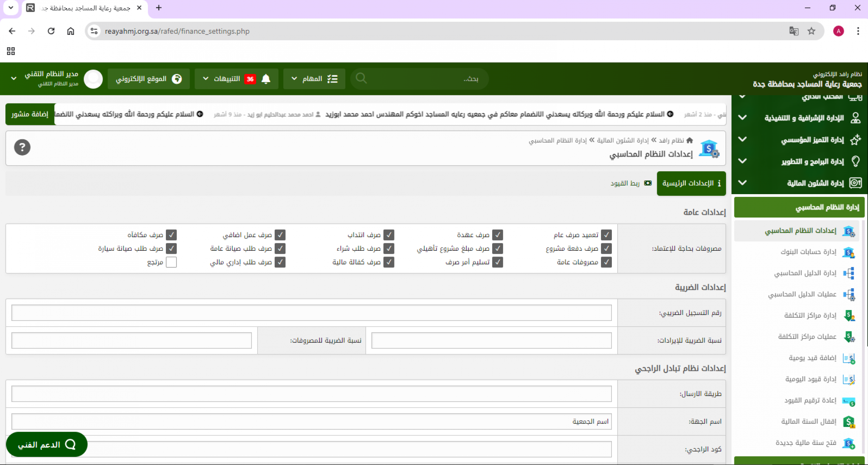The image size is (868, 465).
Task: Click add daily entry (إضافة قيد يومية) icon
Action: [849, 358]
